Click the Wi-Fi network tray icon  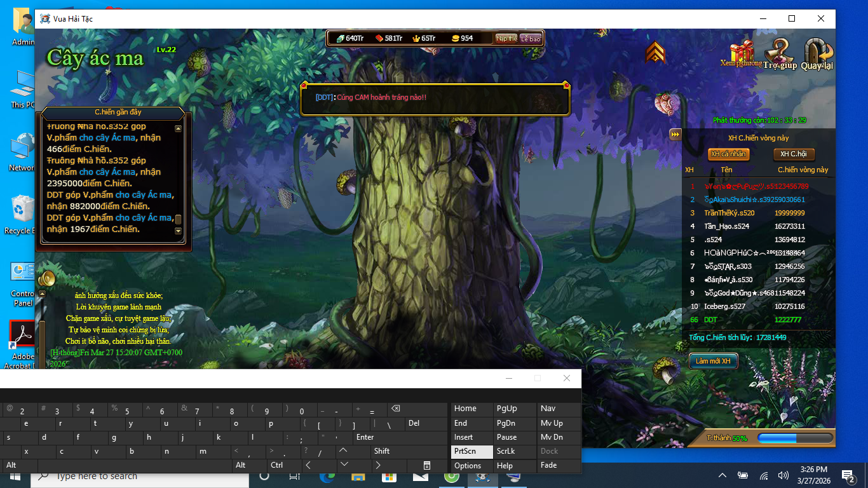point(764,475)
